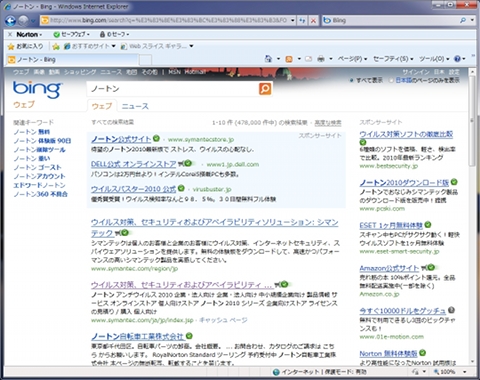The image size is (480, 380).
Task: Open the DELL公式 オンラインストア link
Action: point(134,164)
